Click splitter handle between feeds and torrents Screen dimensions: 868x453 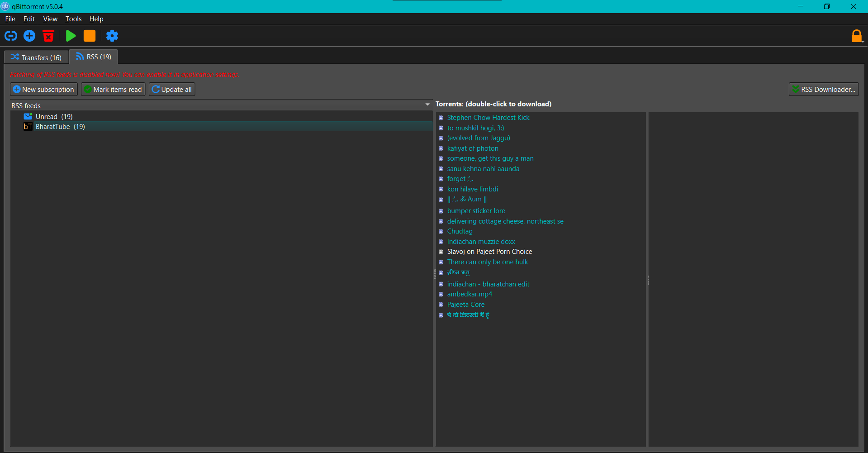click(435, 274)
